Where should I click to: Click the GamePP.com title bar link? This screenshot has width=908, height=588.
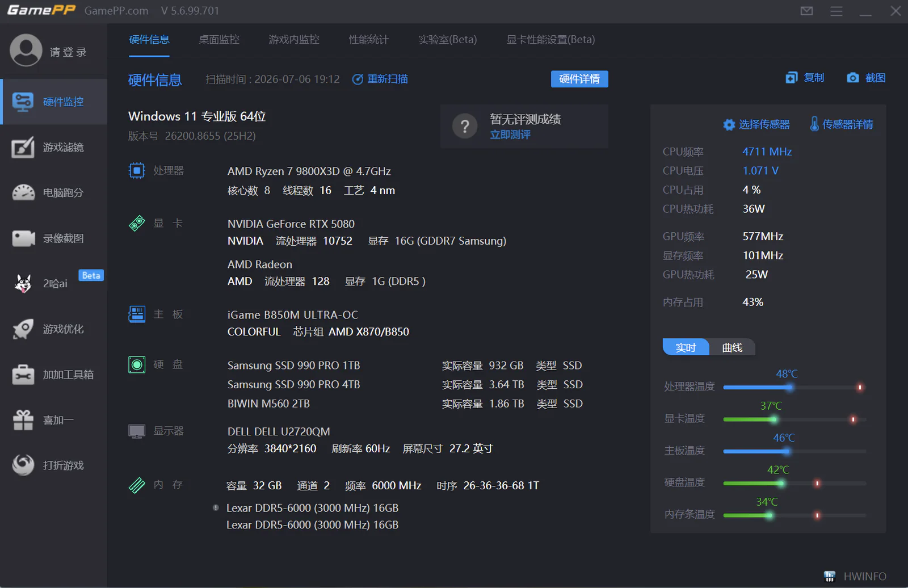coord(116,11)
